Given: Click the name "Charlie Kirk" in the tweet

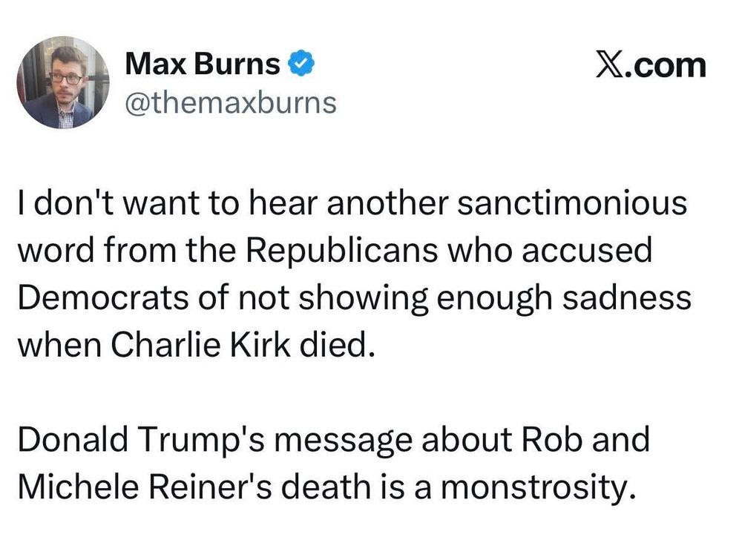Looking at the screenshot, I should (x=200, y=345).
